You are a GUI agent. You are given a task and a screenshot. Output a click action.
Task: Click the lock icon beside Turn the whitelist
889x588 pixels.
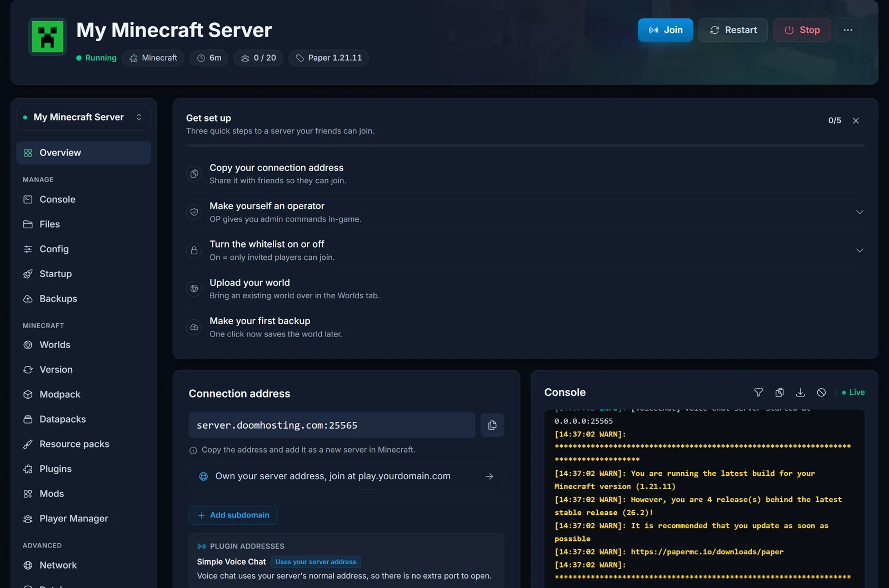coord(194,250)
